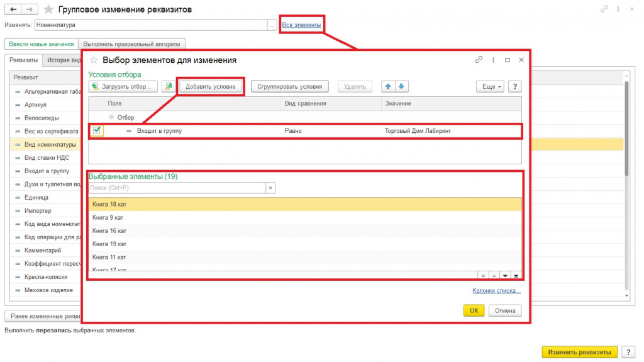
Task: Add main form to favorites with star
Action: (48, 9)
